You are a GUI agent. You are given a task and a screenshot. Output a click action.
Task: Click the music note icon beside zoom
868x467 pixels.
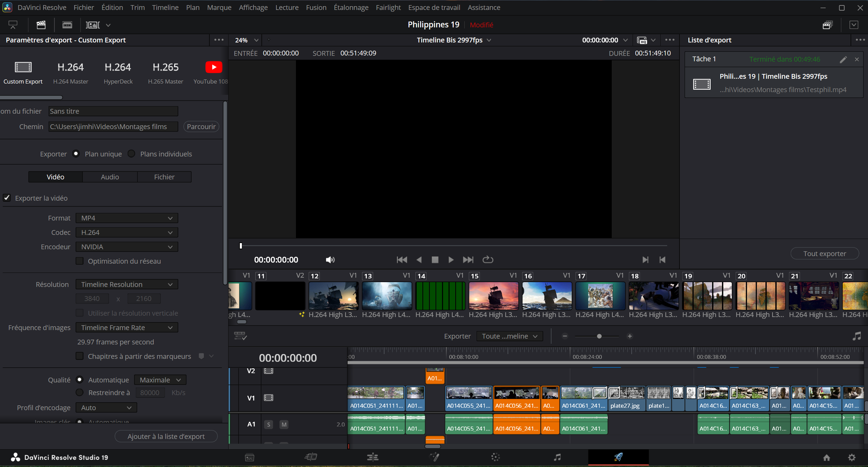pyautogui.click(x=856, y=336)
